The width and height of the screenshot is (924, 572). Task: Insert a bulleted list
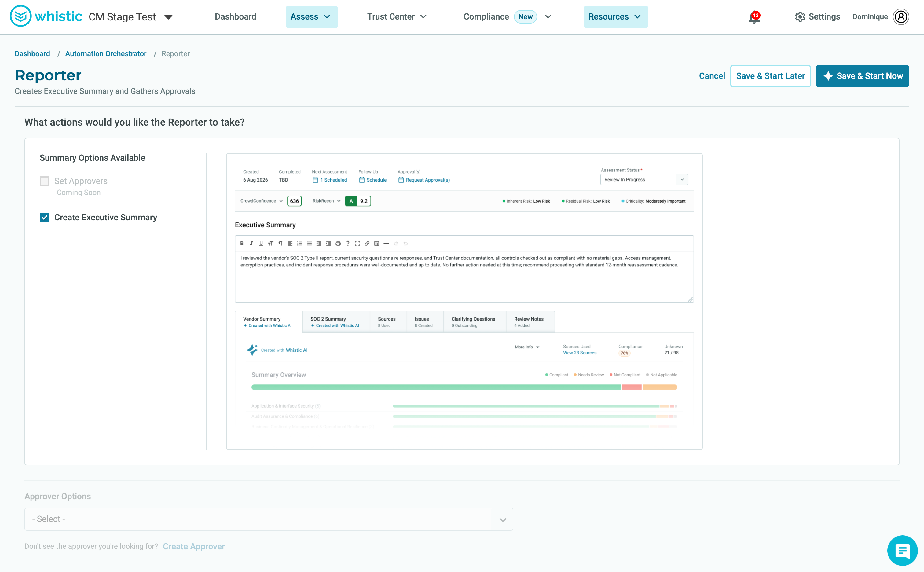tap(309, 243)
